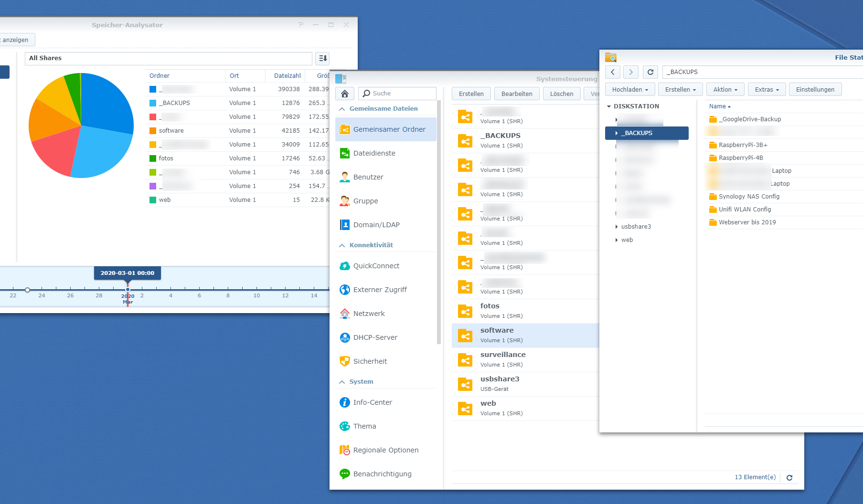Screen dimensions: 863x504
Task: Click the red timeline marker at 2020 Mar
Action: pos(128,290)
